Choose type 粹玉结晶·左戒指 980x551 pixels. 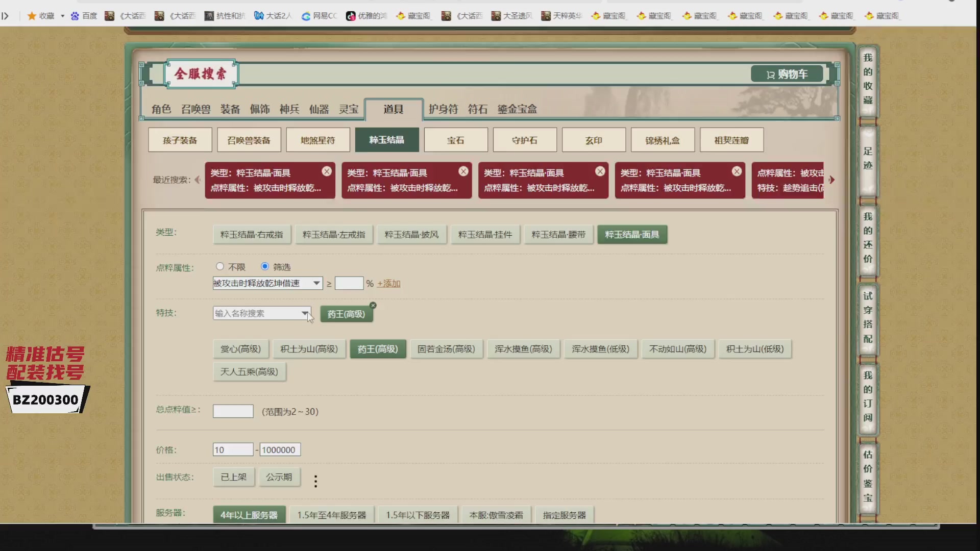click(334, 235)
